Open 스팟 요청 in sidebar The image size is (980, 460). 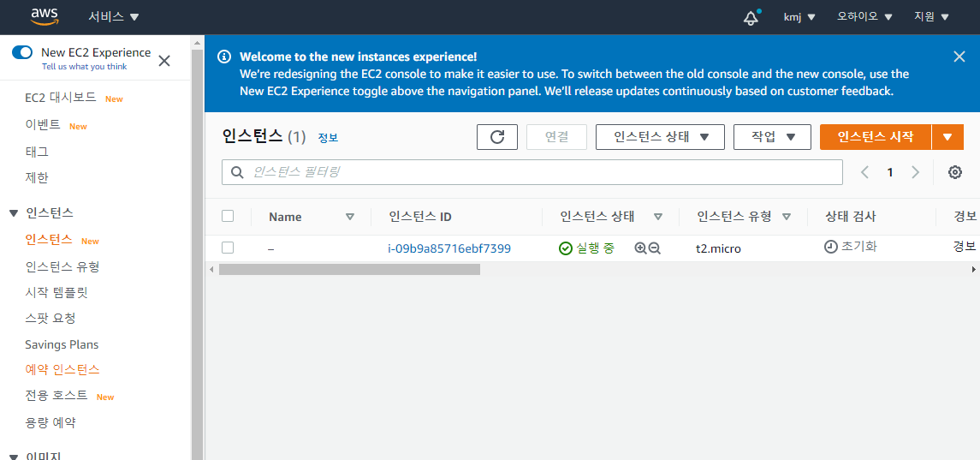click(50, 318)
